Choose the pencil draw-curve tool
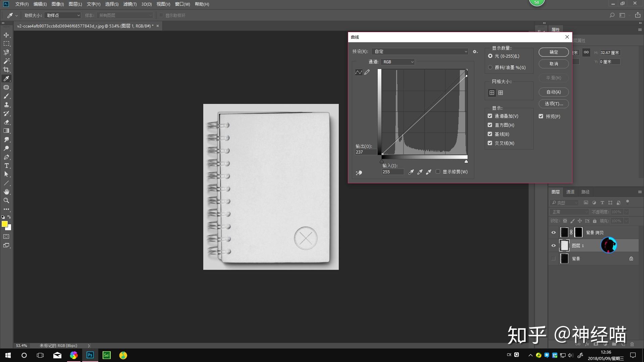This screenshot has width=644, height=362. tap(367, 72)
